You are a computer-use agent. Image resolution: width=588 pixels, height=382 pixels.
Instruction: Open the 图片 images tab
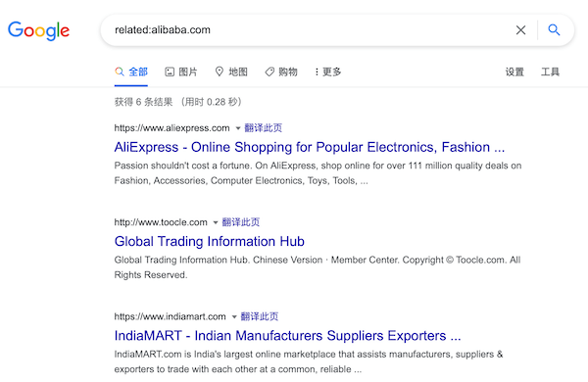180,72
